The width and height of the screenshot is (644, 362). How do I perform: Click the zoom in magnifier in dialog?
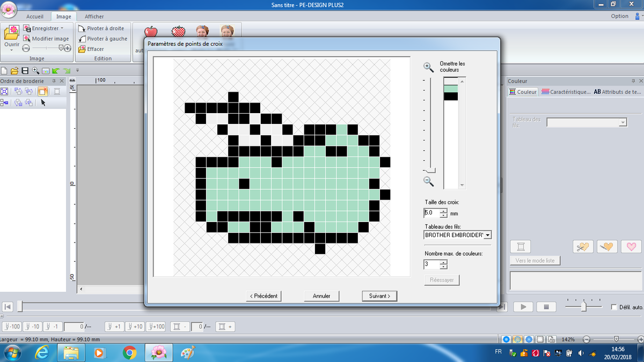pyautogui.click(x=428, y=67)
